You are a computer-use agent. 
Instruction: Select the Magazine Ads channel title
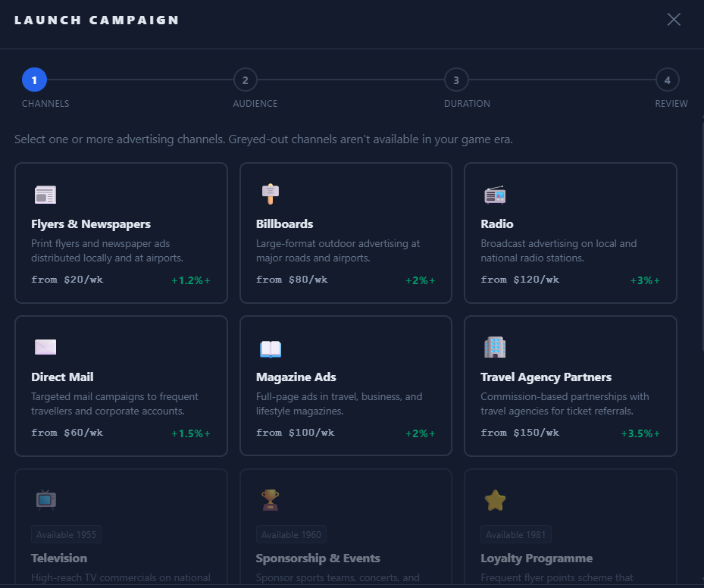point(296,377)
